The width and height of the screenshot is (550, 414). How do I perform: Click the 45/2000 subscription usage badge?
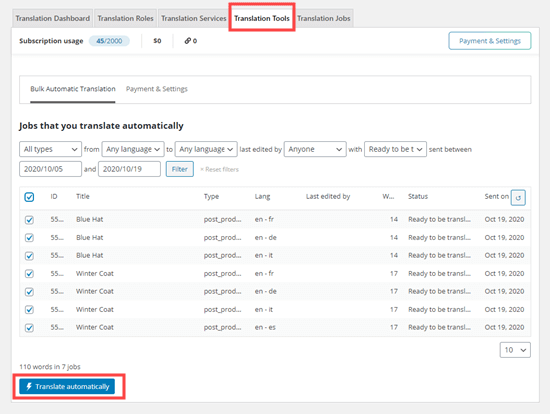pyautogui.click(x=109, y=41)
